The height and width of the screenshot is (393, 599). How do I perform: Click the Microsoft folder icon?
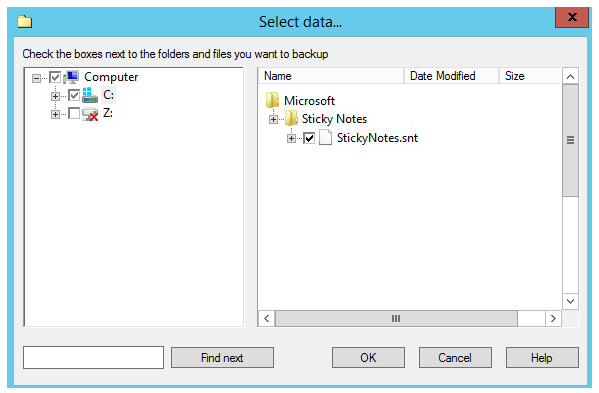[272, 100]
